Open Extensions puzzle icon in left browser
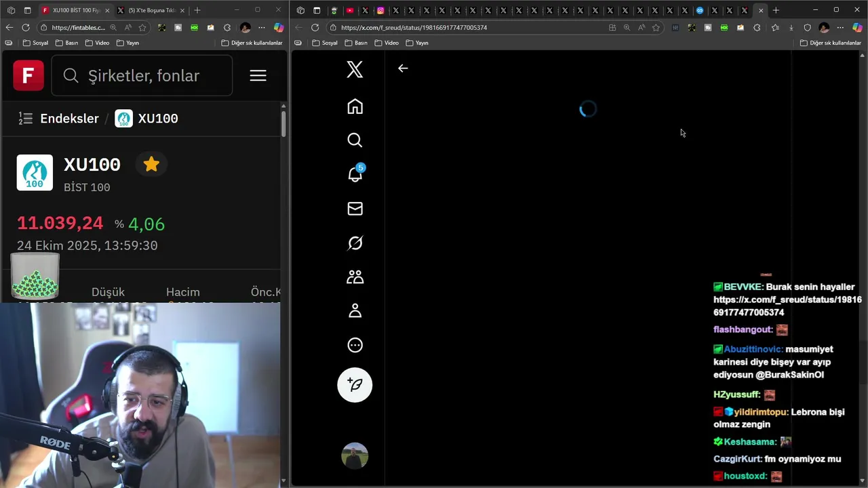Screen dimensions: 868x488 pos(226,28)
